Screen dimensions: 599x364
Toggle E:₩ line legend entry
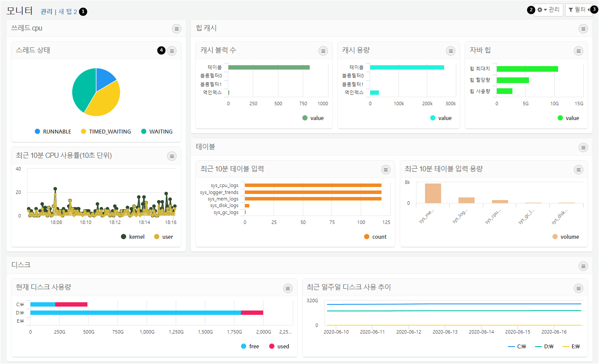[x=572, y=347]
